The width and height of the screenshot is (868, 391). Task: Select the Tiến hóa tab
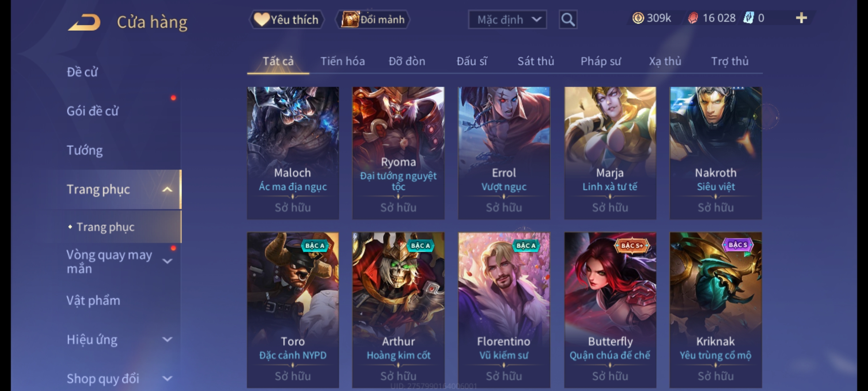pyautogui.click(x=342, y=61)
